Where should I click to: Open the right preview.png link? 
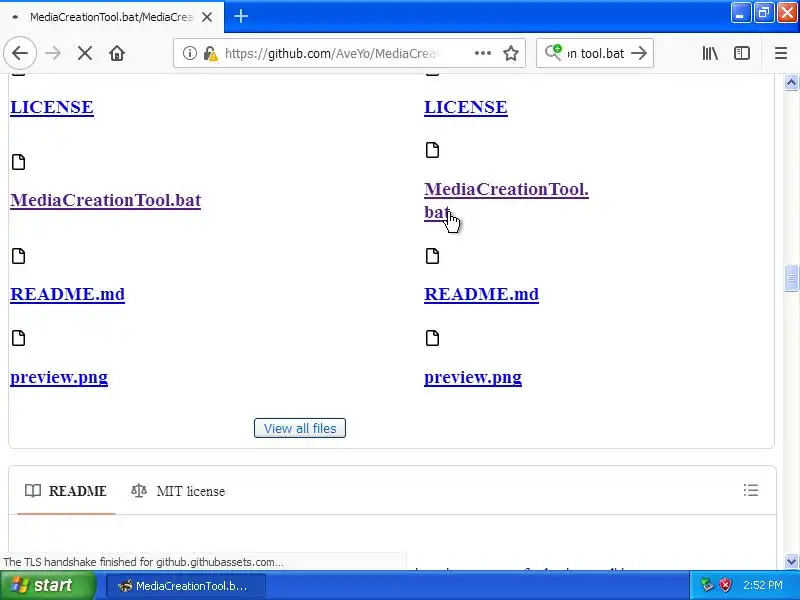coord(473,378)
